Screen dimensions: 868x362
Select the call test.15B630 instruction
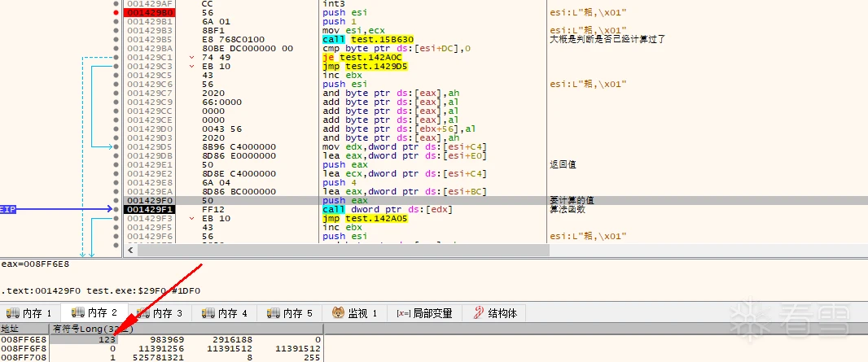pos(368,39)
